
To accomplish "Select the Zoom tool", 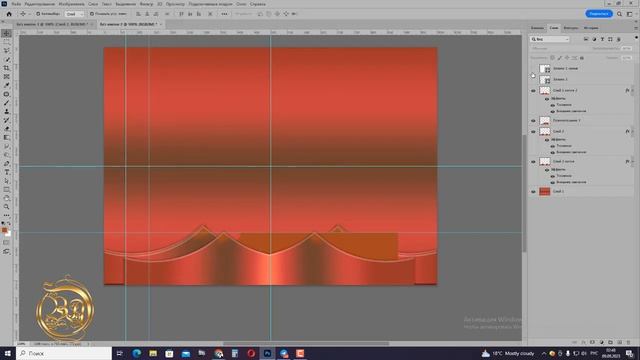I will (x=7, y=207).
